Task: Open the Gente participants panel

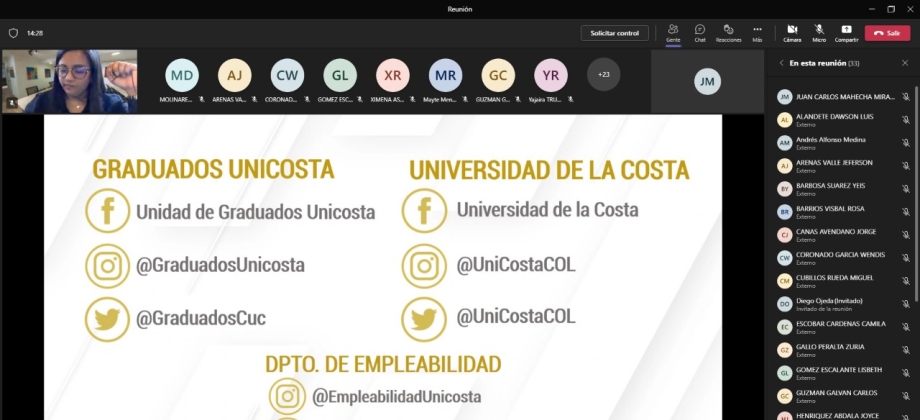Action: coord(673,33)
